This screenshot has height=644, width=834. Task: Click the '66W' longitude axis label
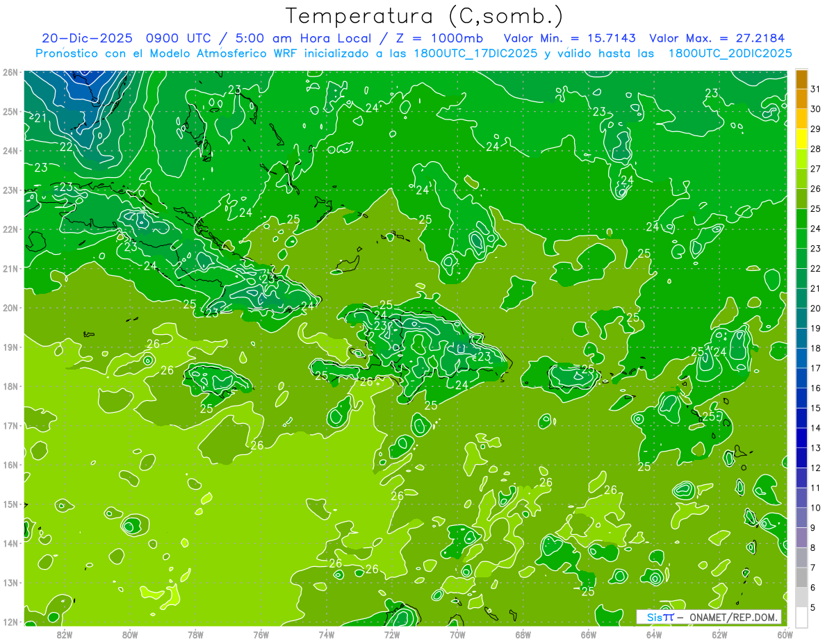coord(588,634)
